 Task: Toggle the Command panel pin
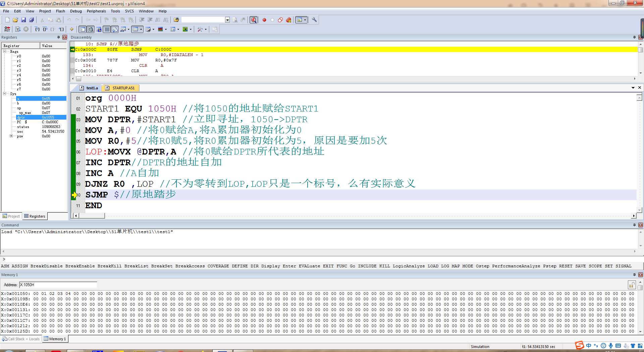point(634,225)
